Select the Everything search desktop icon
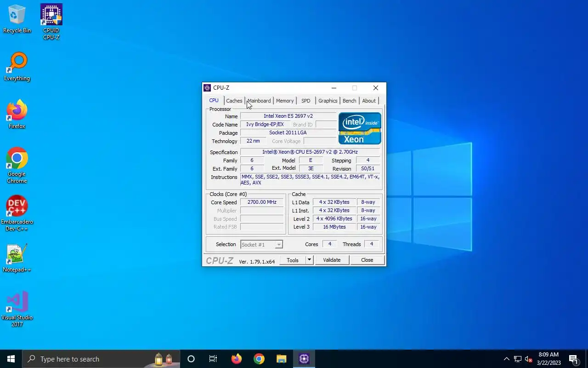Screen dimensions: 588x368 (x=17, y=67)
